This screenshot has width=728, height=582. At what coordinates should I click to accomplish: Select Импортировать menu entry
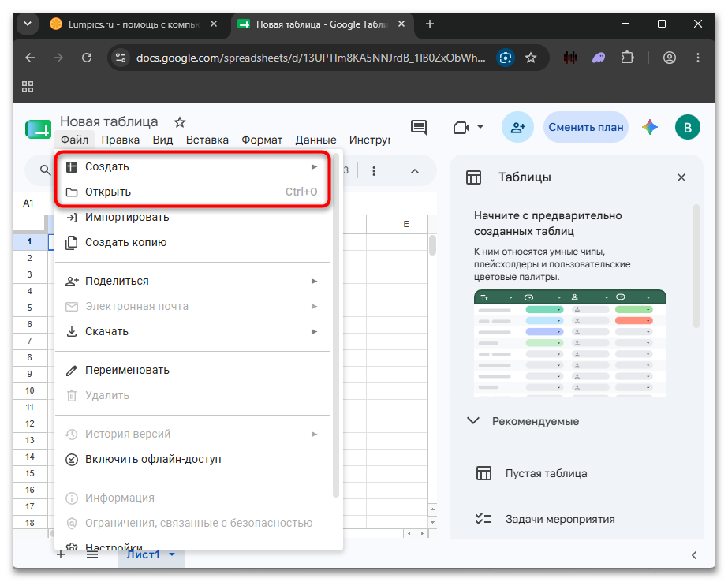[x=192, y=217]
